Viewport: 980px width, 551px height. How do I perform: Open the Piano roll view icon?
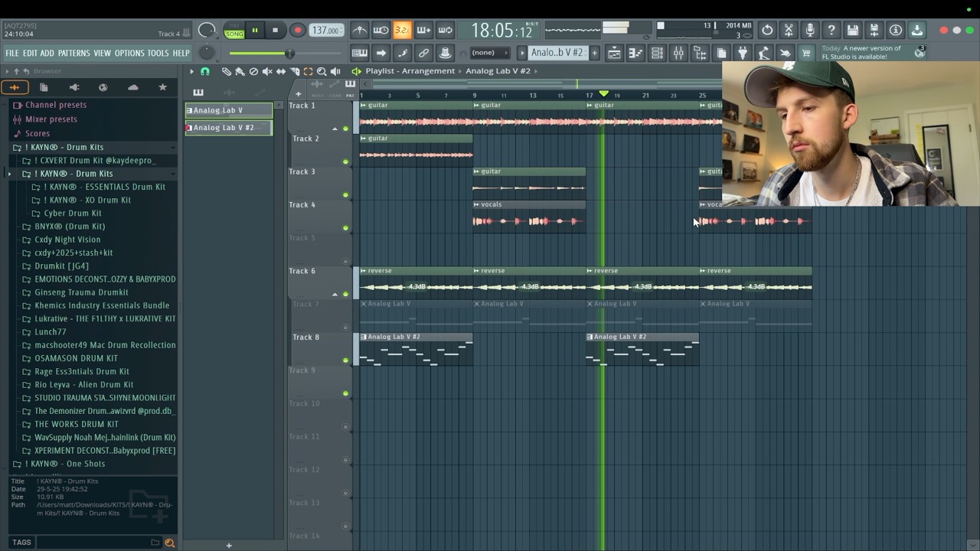pyautogui.click(x=635, y=53)
